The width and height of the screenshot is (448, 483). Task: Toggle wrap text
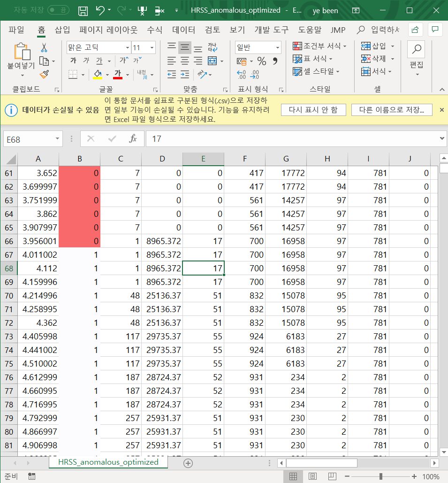(x=213, y=47)
